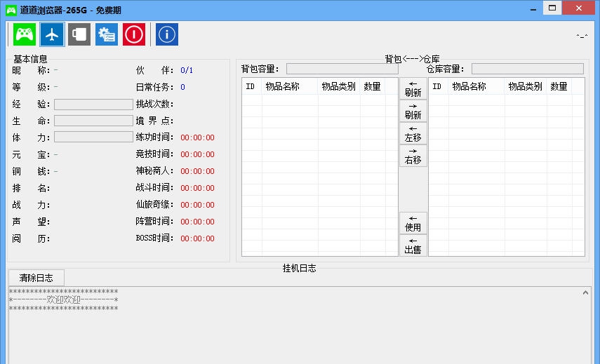Click the BOSS时间 timer value

197,238
